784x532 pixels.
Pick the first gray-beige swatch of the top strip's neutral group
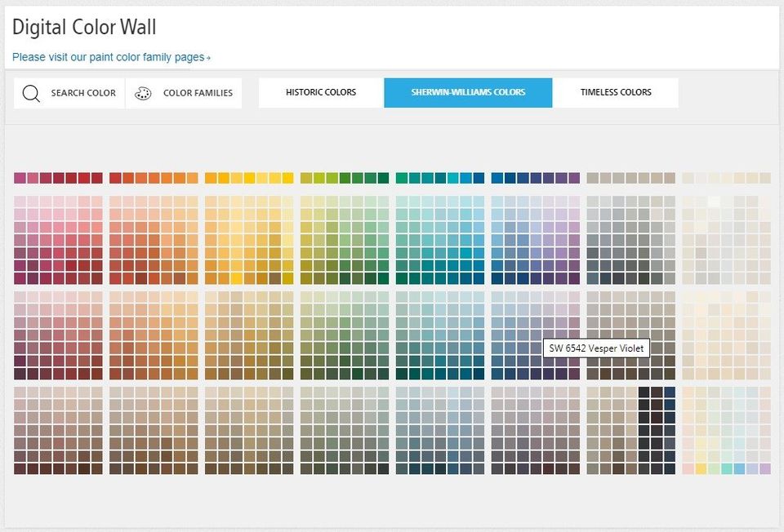(x=593, y=178)
